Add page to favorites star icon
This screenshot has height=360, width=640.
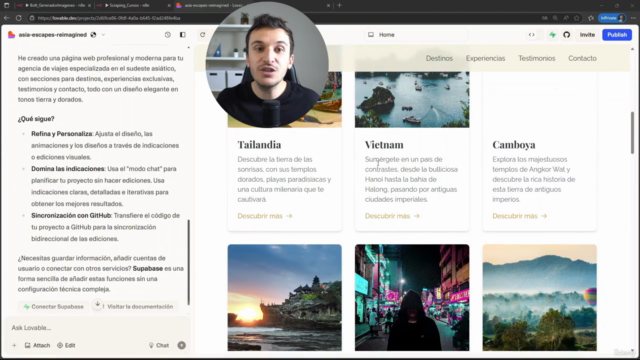click(577, 18)
